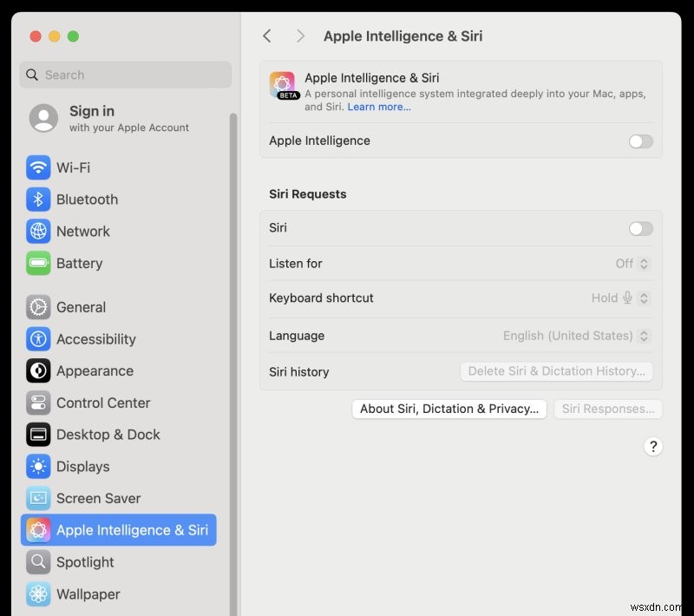Screen dimensions: 694x616
Task: Open the Desktop & Dock icon
Action: tap(38, 435)
